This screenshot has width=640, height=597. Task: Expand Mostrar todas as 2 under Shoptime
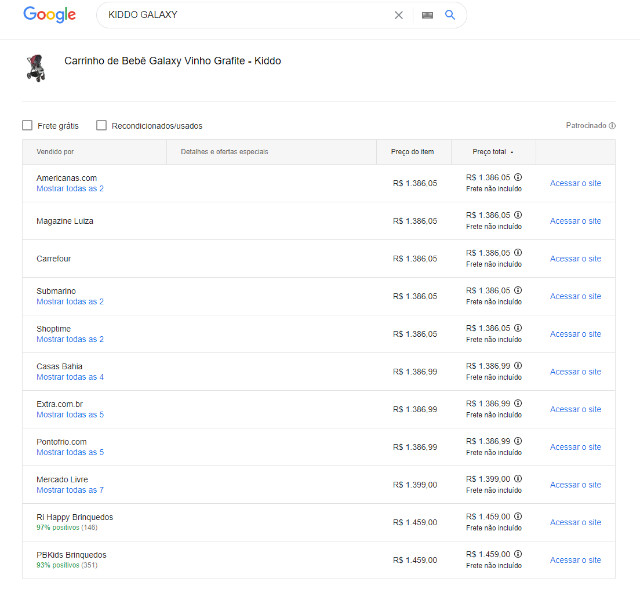70,339
